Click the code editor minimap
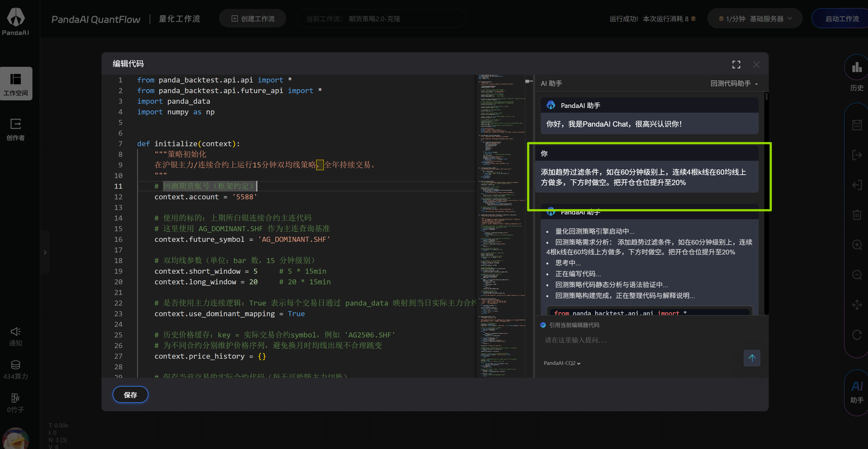 [x=501, y=226]
